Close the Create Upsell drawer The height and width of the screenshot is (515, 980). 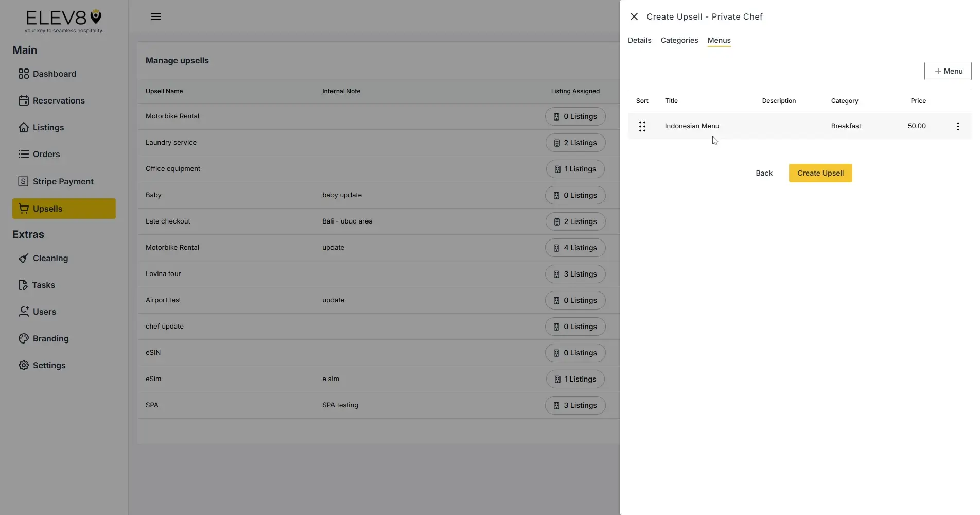click(634, 16)
